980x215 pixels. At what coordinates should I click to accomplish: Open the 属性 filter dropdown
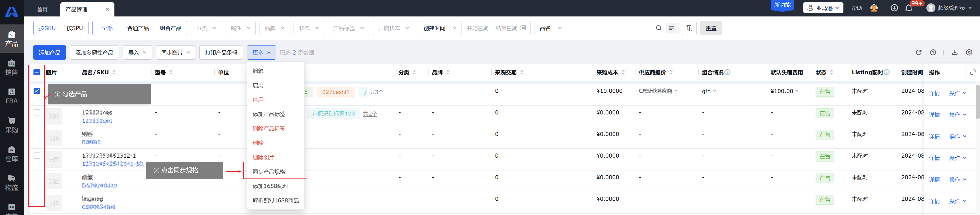coord(240,28)
